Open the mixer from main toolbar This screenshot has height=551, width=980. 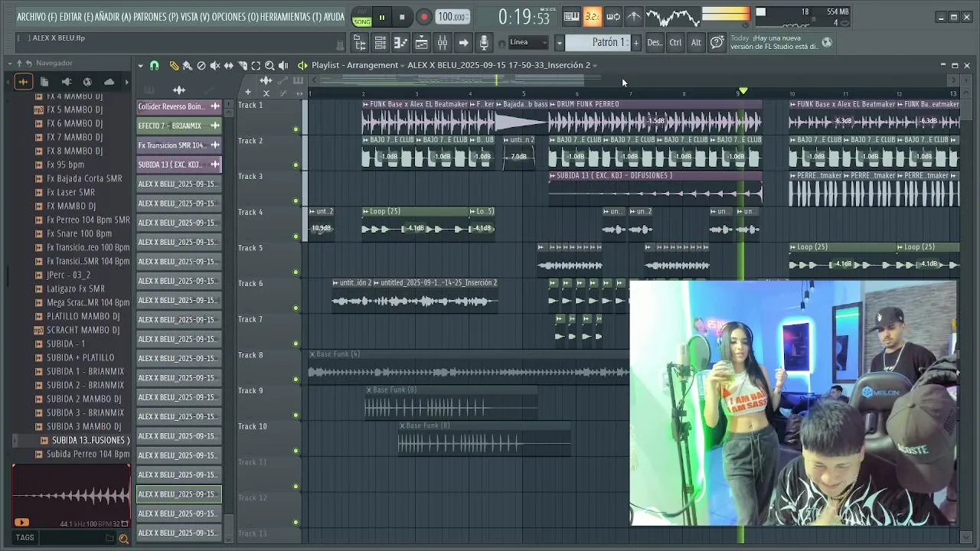[442, 43]
